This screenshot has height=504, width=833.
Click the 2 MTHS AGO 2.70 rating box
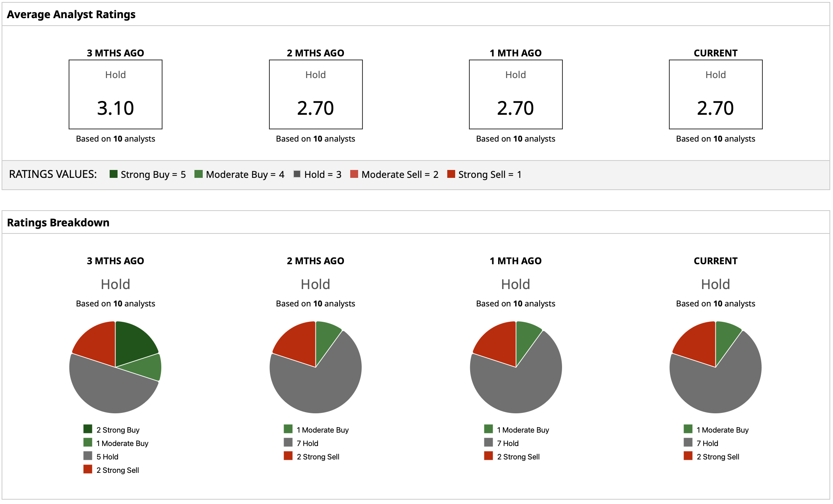(x=316, y=95)
